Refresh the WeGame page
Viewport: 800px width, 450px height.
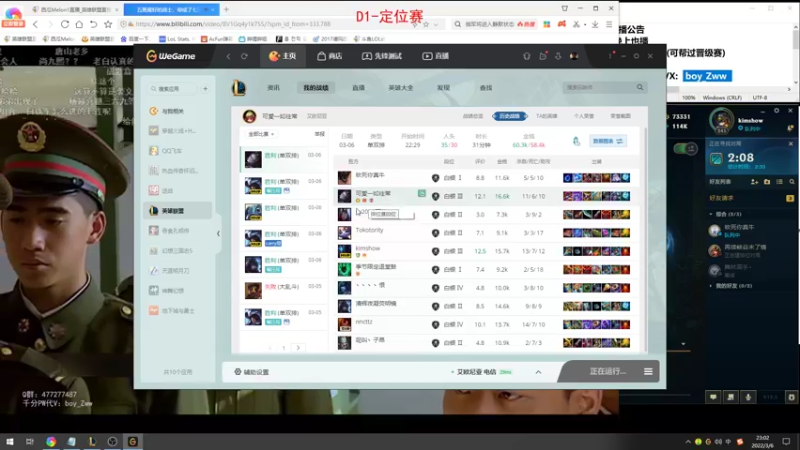pos(244,56)
